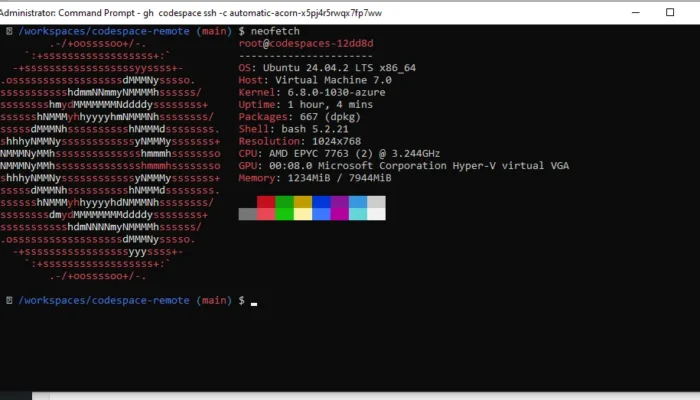Maximize the Command Prompt window
Viewport: 700px width, 400px height.
click(670, 12)
